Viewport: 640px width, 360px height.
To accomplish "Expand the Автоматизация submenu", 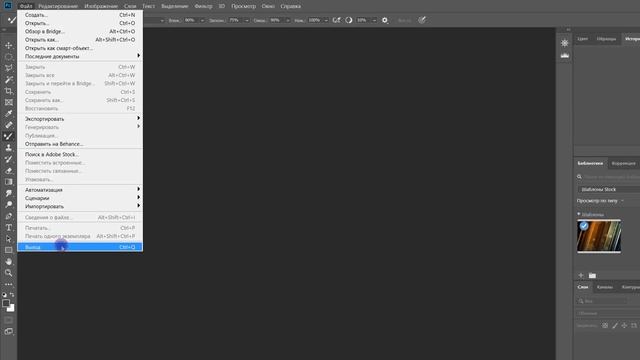I will tap(80, 190).
